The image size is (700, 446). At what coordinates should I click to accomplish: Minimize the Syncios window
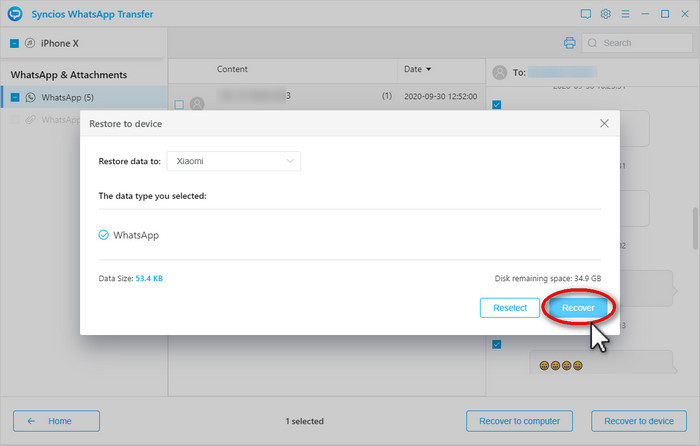coord(645,14)
